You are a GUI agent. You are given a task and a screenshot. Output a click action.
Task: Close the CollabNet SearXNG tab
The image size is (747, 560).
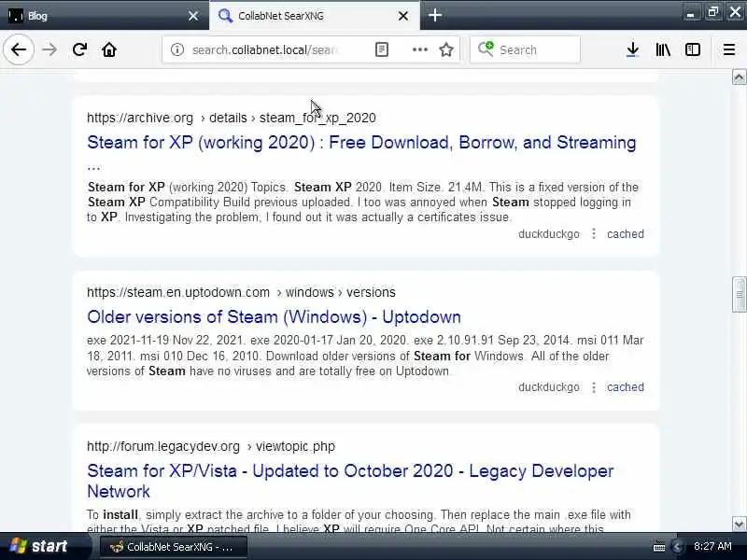[x=403, y=16]
